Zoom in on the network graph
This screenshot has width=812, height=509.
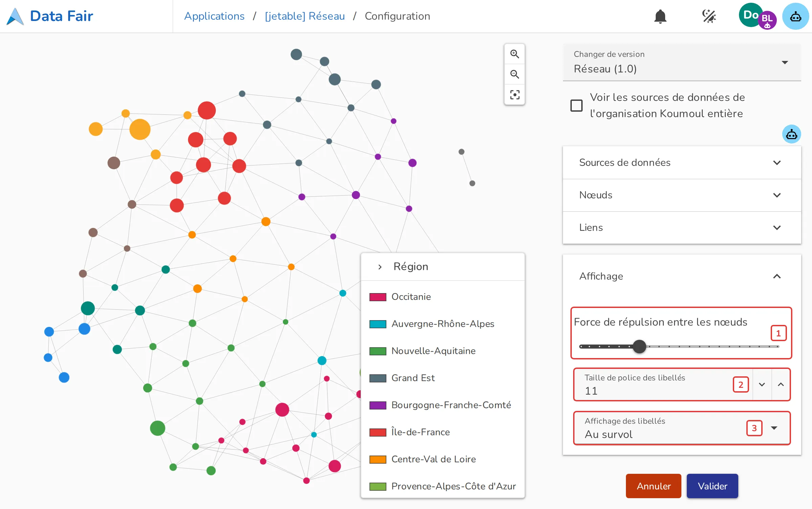[515, 54]
